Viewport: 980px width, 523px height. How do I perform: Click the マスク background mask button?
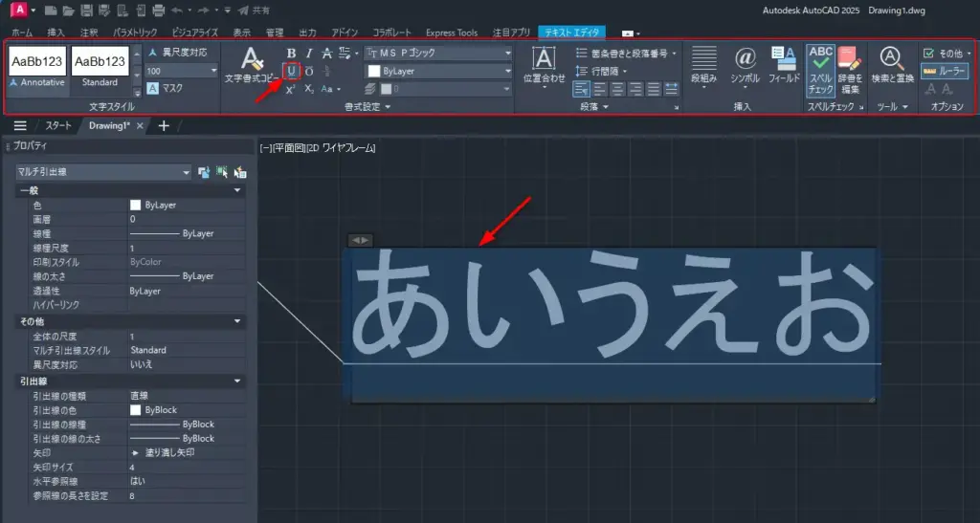click(165, 88)
